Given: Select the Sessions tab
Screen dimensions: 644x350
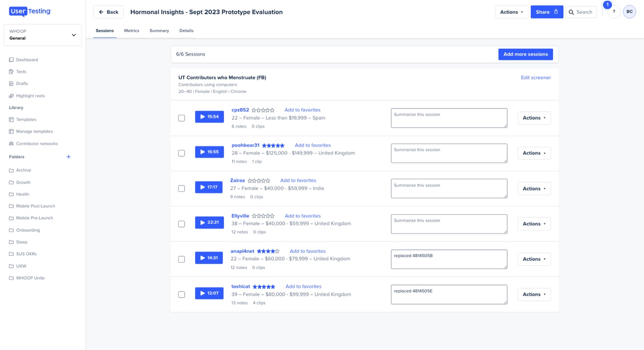Looking at the screenshot, I should pyautogui.click(x=105, y=31).
